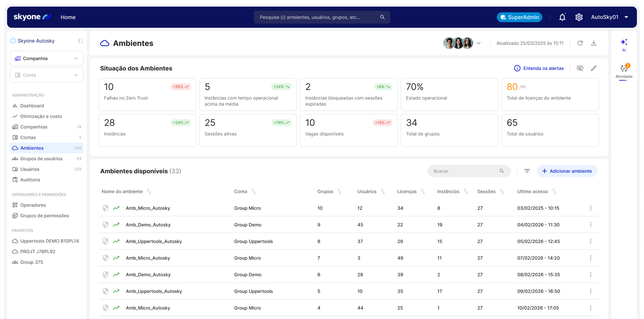Open the settings gear icon

pyautogui.click(x=579, y=17)
